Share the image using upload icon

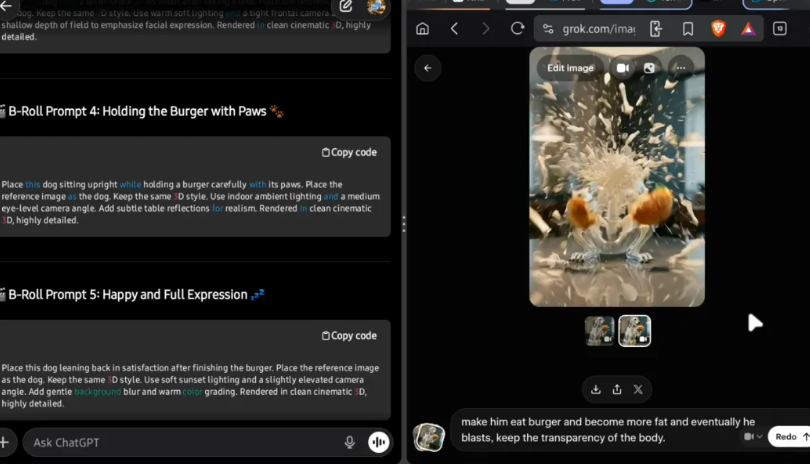click(x=617, y=389)
